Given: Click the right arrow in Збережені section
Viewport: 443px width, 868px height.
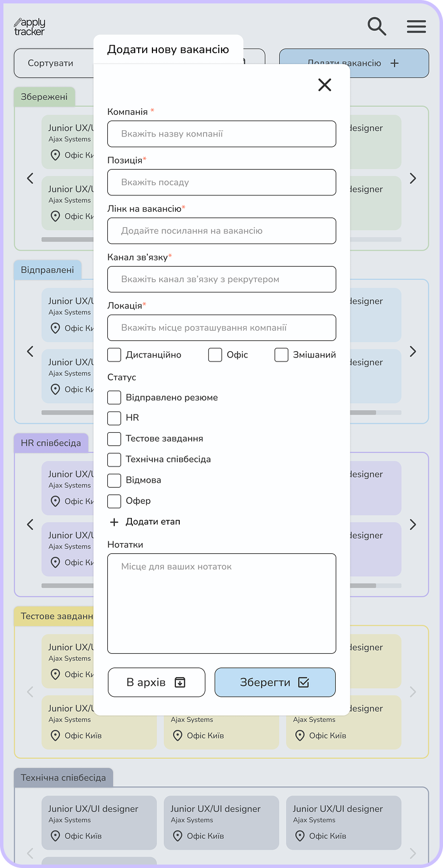Looking at the screenshot, I should click(x=413, y=178).
